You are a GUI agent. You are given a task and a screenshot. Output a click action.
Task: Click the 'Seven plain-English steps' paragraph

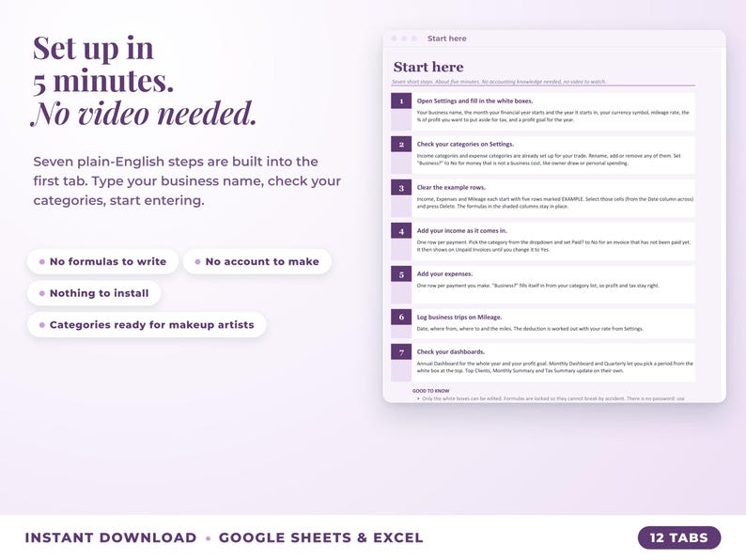[x=187, y=180]
